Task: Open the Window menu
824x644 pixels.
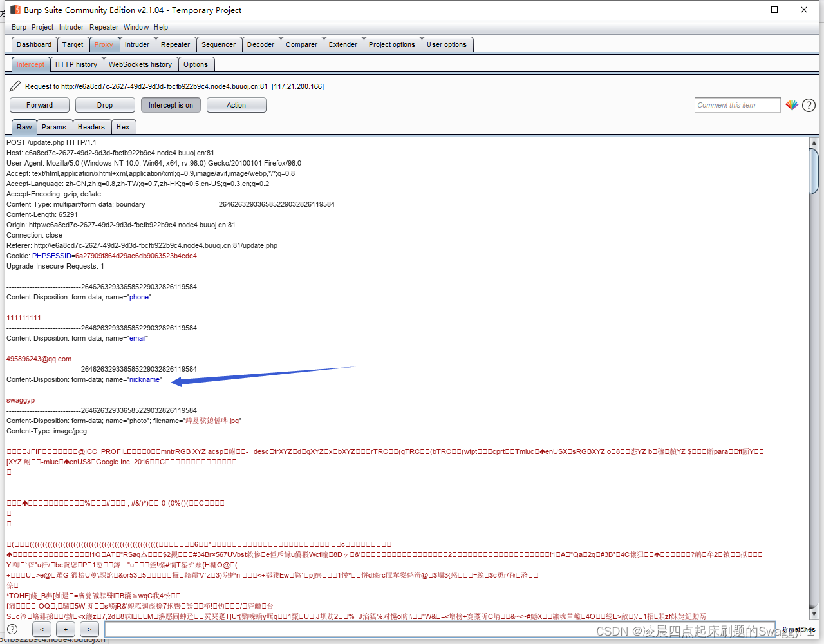Action: (x=136, y=27)
